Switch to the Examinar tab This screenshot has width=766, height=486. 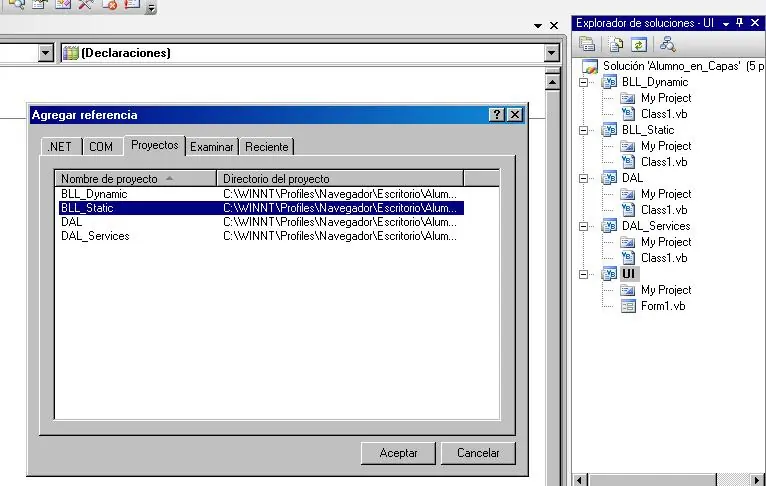tap(212, 147)
